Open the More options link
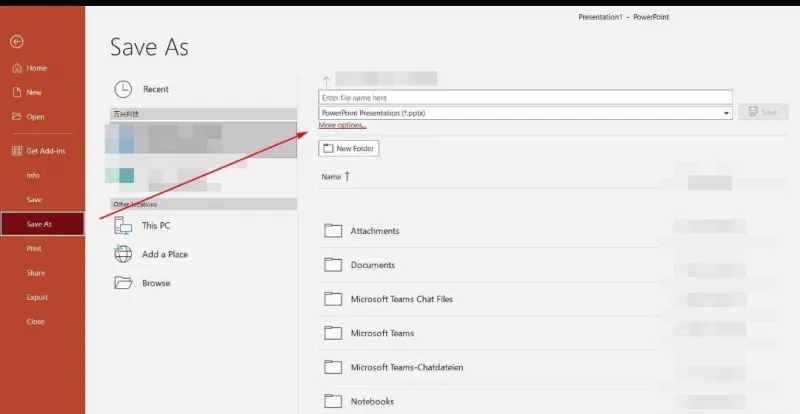800x414 pixels. coord(342,126)
